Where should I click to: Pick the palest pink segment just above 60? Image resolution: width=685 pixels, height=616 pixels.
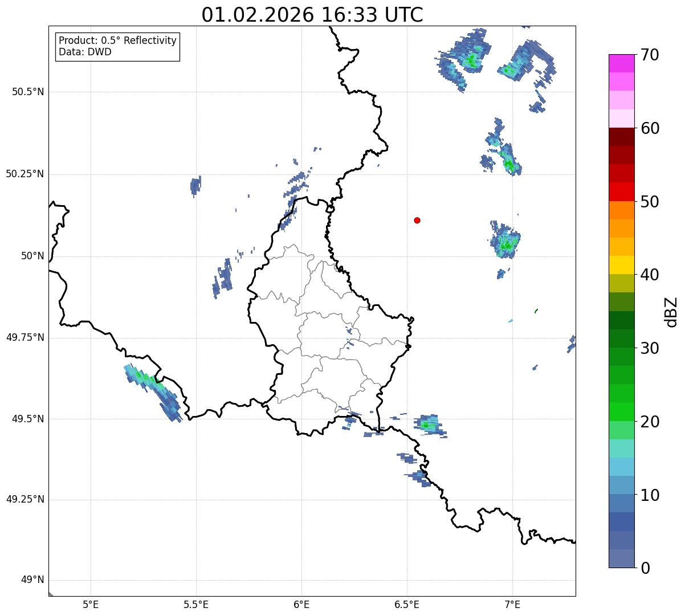(621, 119)
